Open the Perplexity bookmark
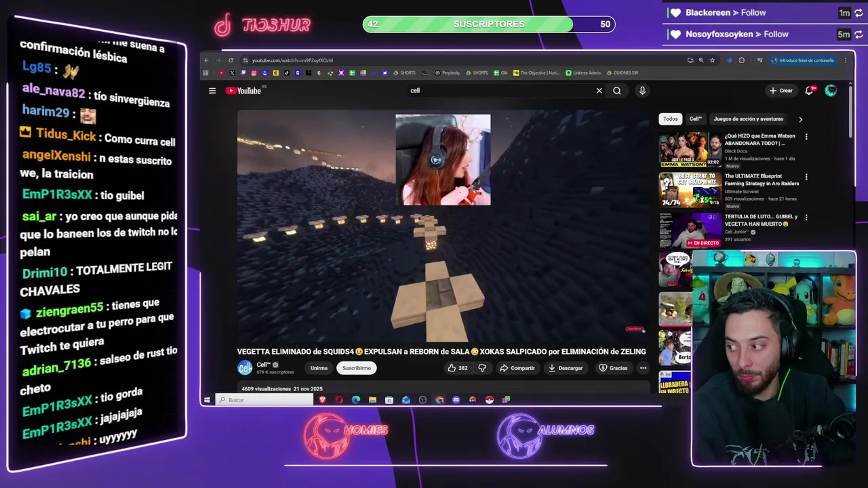Image resolution: width=868 pixels, height=488 pixels. pyautogui.click(x=448, y=73)
